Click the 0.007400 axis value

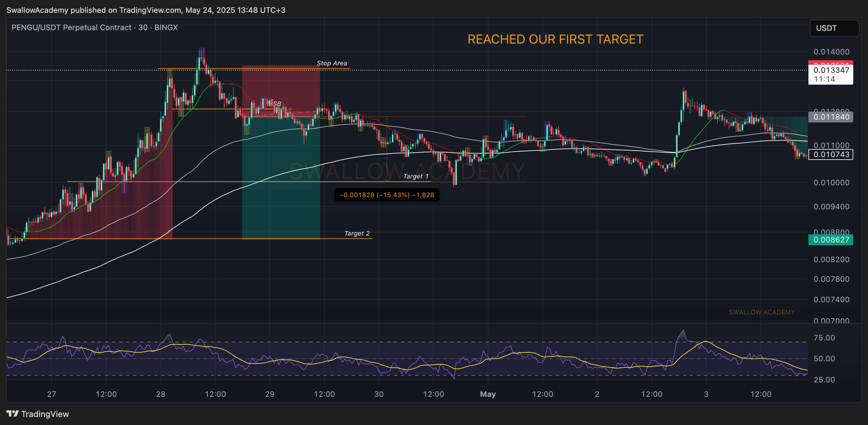(831, 300)
